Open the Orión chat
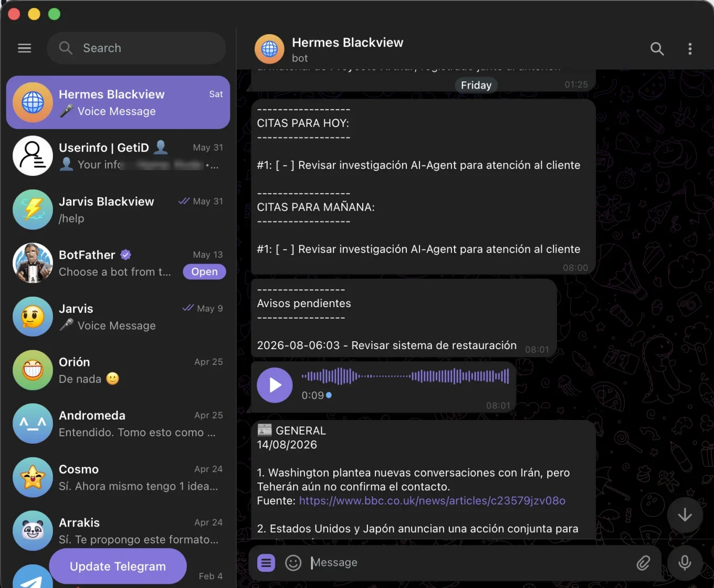The image size is (714, 588). point(118,370)
